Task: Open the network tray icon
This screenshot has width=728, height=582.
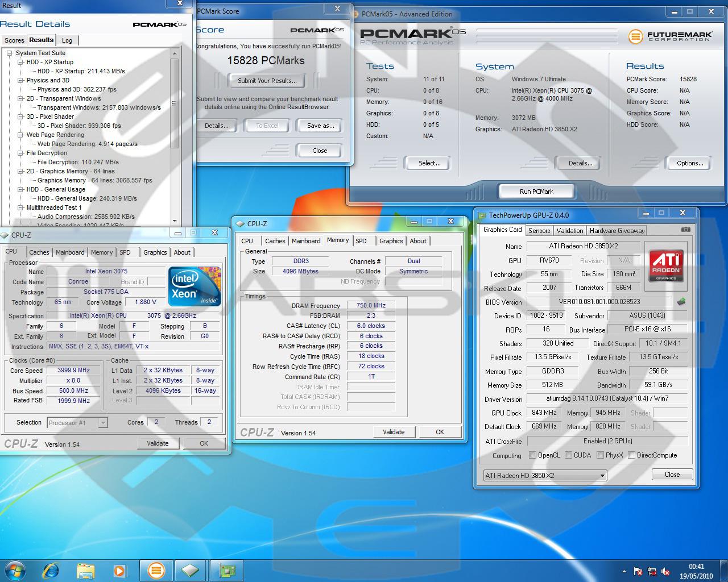Action: [652, 571]
